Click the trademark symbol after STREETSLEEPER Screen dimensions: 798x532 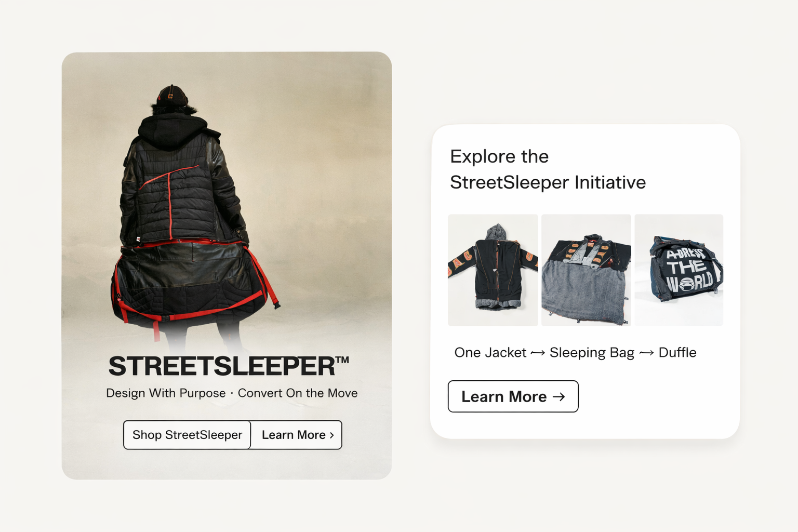coord(342,360)
